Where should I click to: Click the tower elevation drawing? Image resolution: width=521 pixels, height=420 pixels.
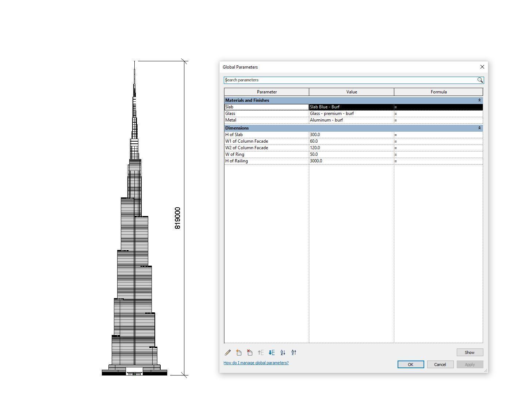coord(134,218)
